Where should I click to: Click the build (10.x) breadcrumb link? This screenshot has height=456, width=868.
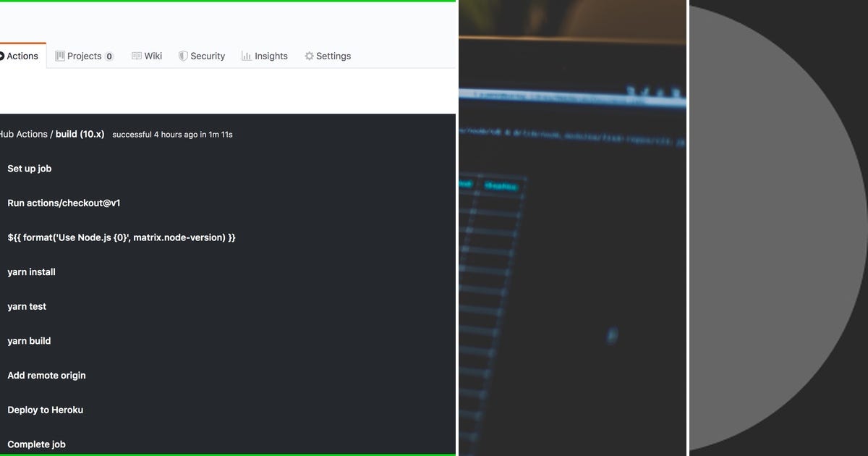point(80,134)
